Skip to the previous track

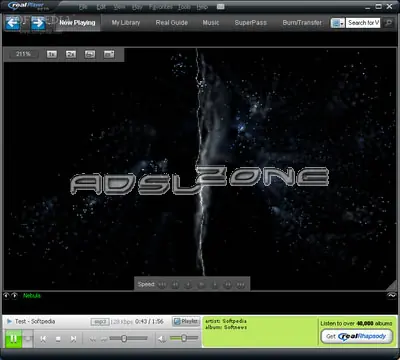(43, 339)
